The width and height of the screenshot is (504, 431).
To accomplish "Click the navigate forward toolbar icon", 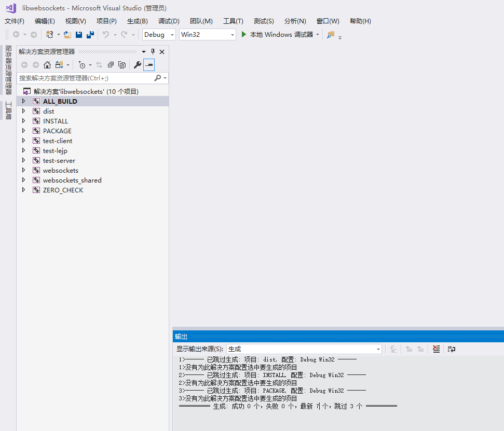I will (x=33, y=34).
